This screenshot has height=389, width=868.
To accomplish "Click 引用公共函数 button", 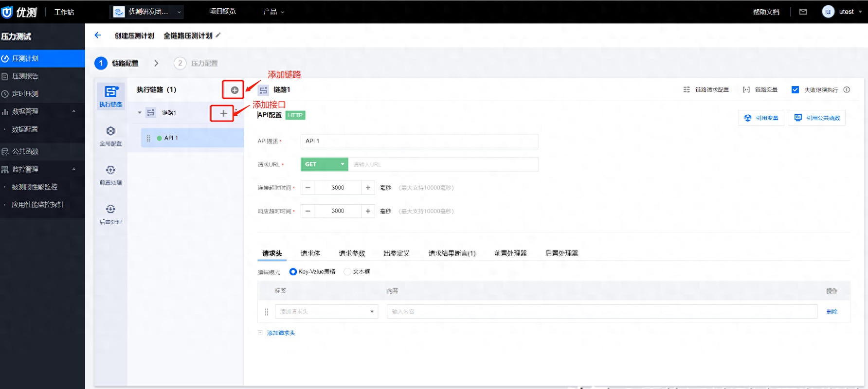I will 817,118.
